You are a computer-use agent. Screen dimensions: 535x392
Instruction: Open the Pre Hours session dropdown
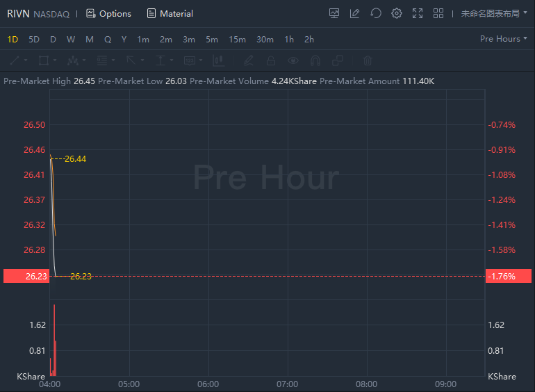[x=503, y=39]
